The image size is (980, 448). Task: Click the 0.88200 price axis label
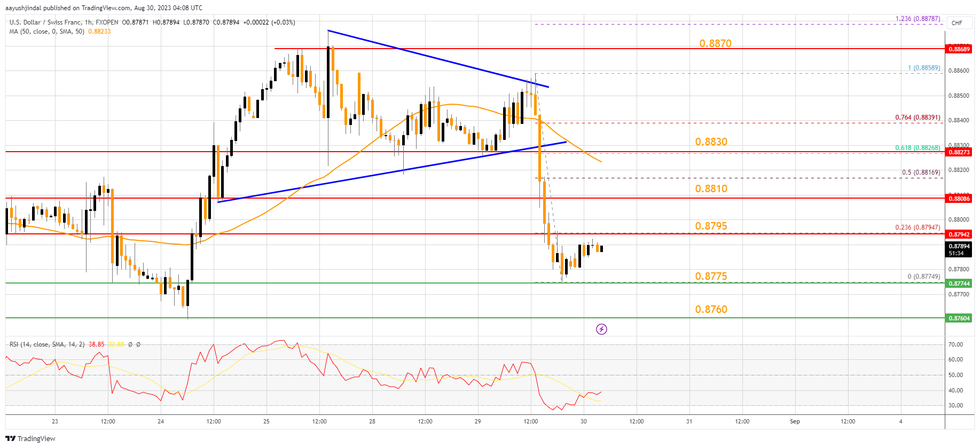point(959,170)
